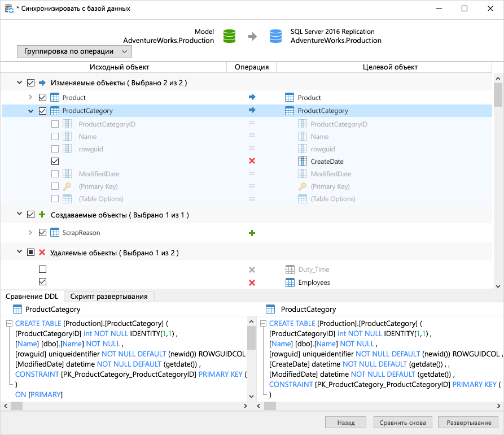Click the source Product table icon
This screenshot has height=435, width=504.
(x=55, y=98)
